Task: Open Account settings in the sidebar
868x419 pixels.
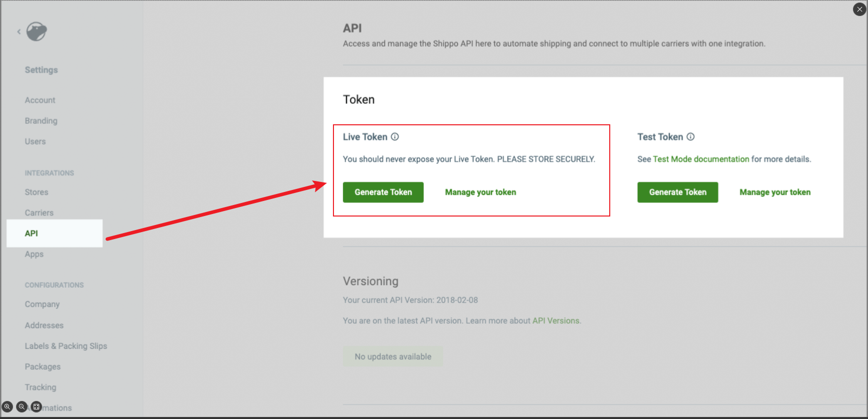Action: (x=40, y=100)
